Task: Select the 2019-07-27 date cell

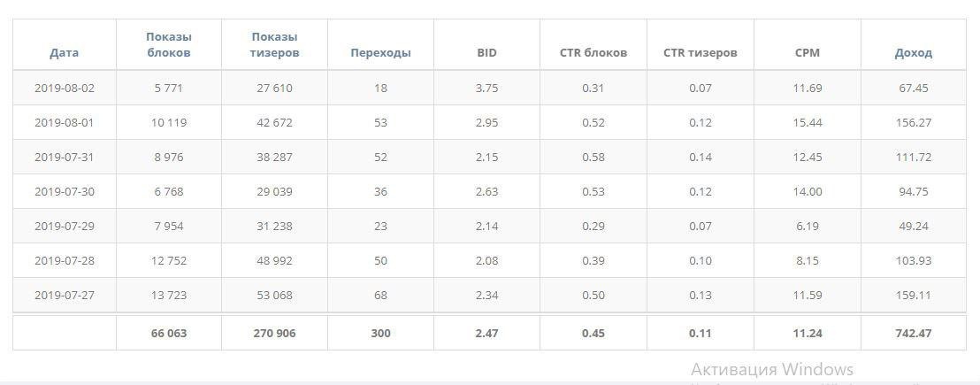Action: (x=64, y=295)
